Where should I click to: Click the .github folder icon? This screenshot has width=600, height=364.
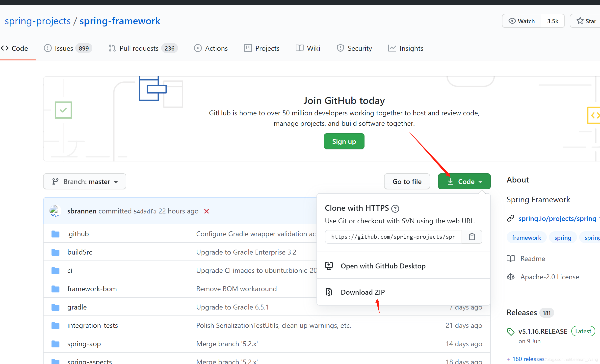click(x=55, y=234)
